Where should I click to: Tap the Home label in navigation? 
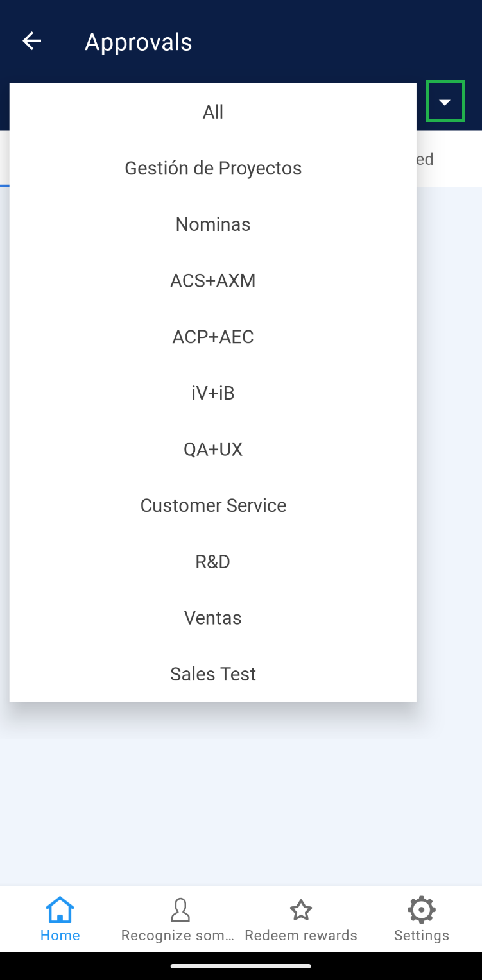coord(60,935)
